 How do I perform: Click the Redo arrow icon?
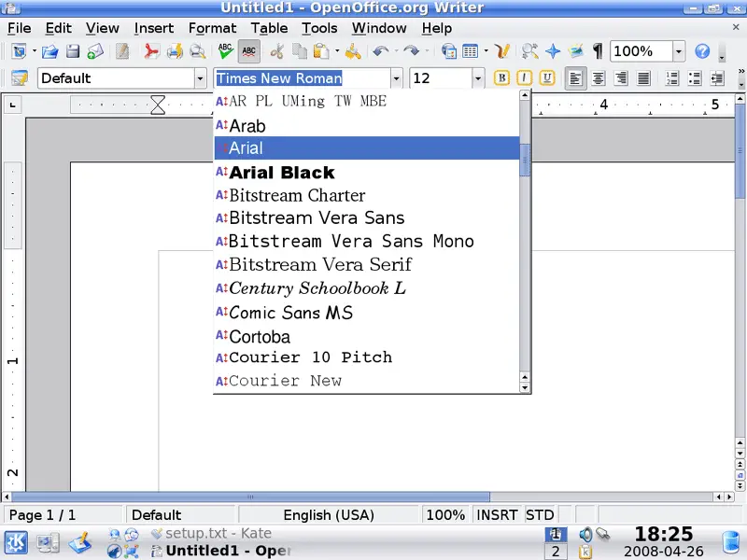[411, 51]
